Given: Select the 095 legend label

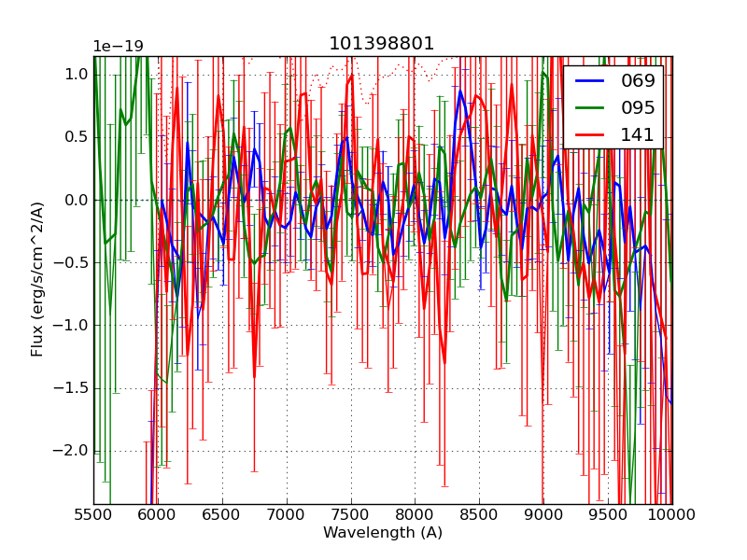Looking at the screenshot, I should tap(638, 107).
